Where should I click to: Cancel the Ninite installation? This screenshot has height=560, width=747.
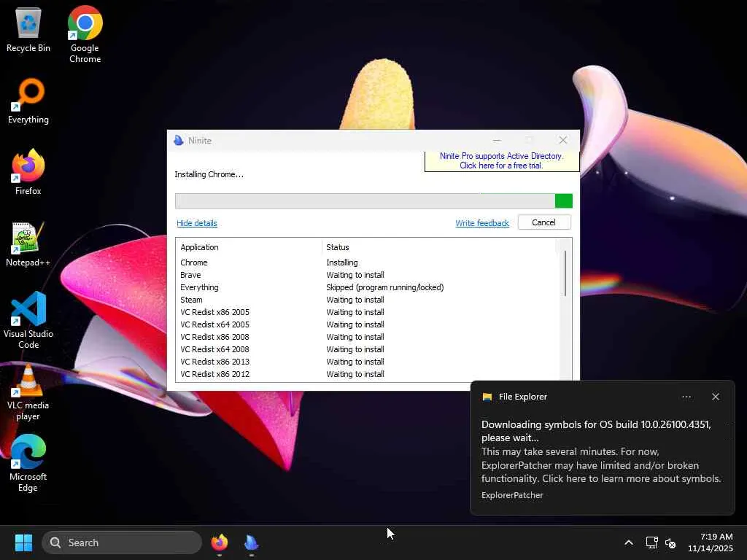(x=544, y=222)
